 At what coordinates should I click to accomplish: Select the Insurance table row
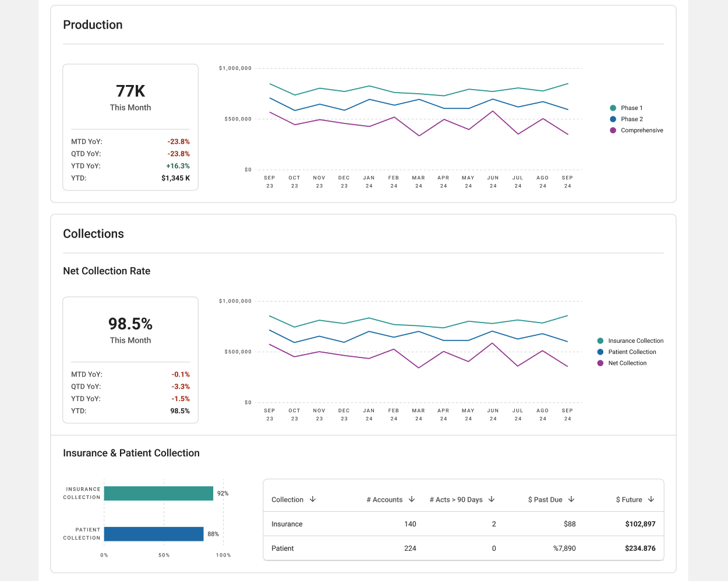464,524
